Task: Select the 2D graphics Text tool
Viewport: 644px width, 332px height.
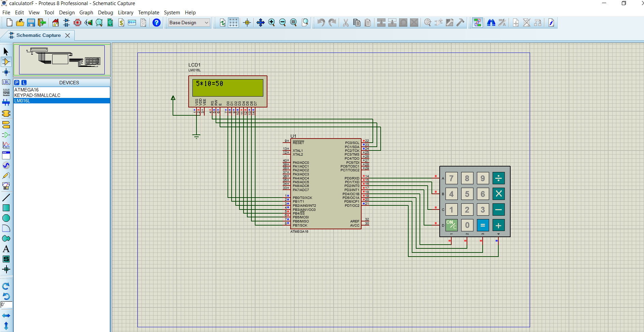Action: coord(6,249)
